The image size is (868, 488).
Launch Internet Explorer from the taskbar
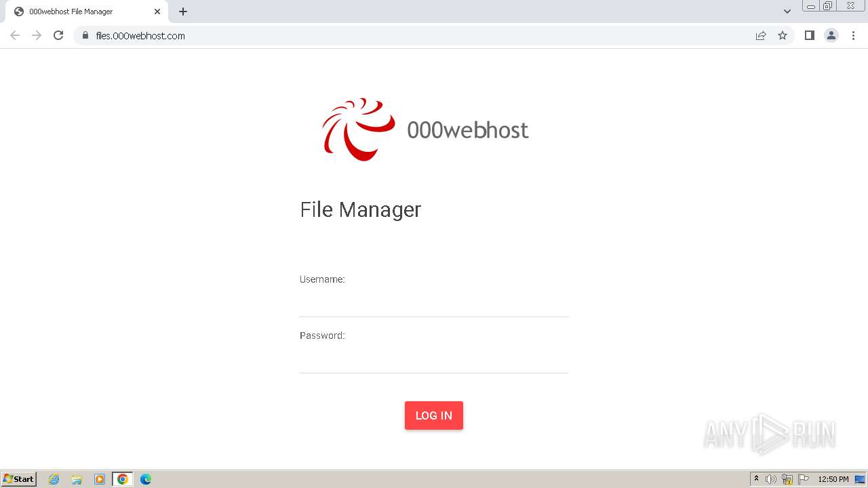click(x=54, y=479)
